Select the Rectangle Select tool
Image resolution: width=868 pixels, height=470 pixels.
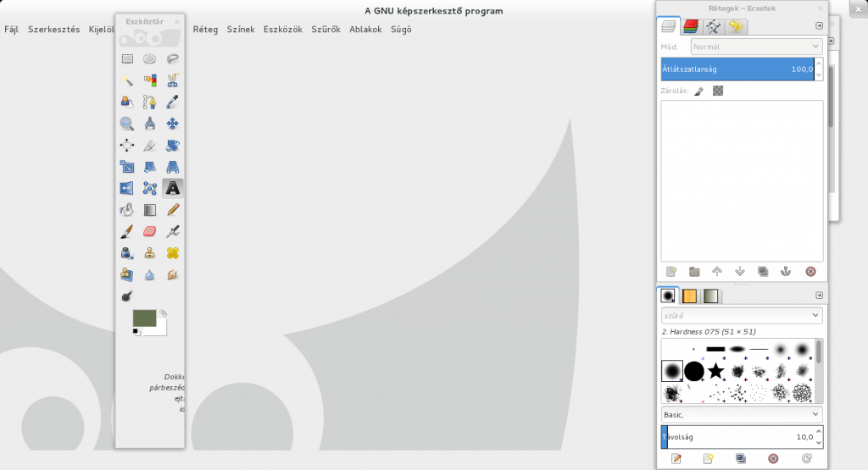point(127,58)
